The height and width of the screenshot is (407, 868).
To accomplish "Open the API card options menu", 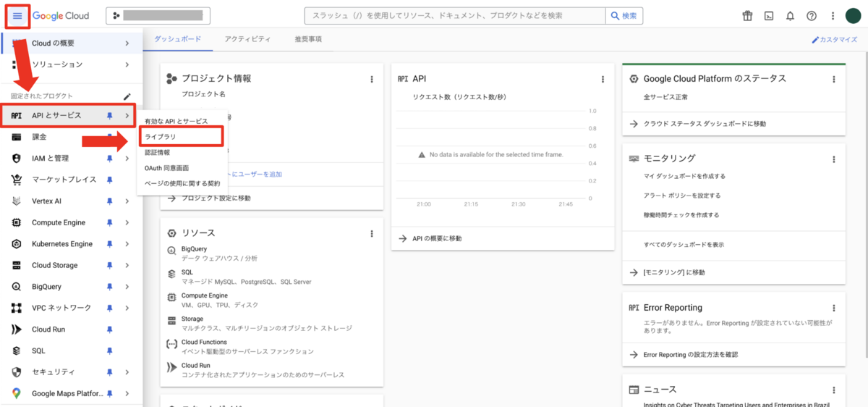I will (x=603, y=79).
